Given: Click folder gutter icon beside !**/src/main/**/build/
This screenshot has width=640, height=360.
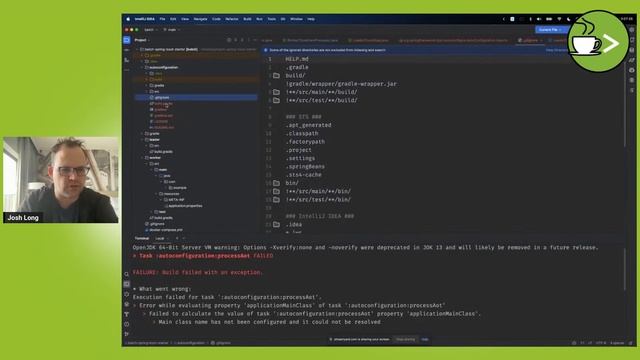Looking at the screenshot, I should tap(276, 92).
